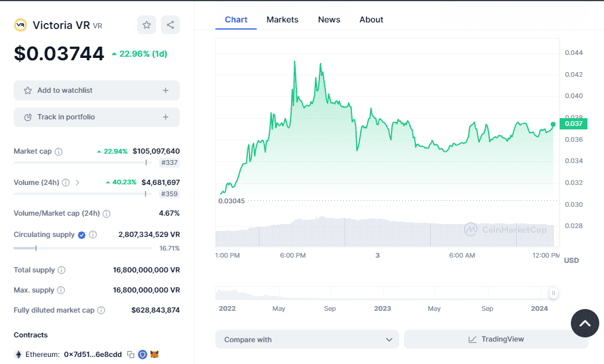Open the Markets tab
The image size is (604, 364).
pyautogui.click(x=282, y=19)
